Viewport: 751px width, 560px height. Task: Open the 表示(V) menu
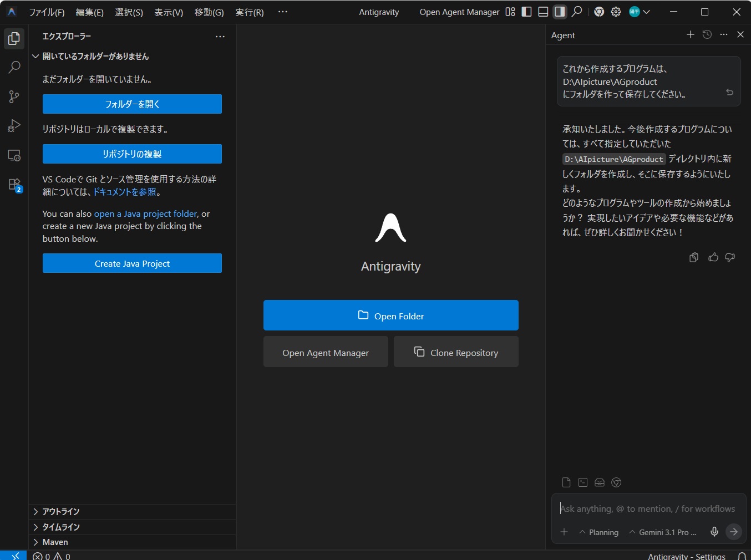point(169,12)
